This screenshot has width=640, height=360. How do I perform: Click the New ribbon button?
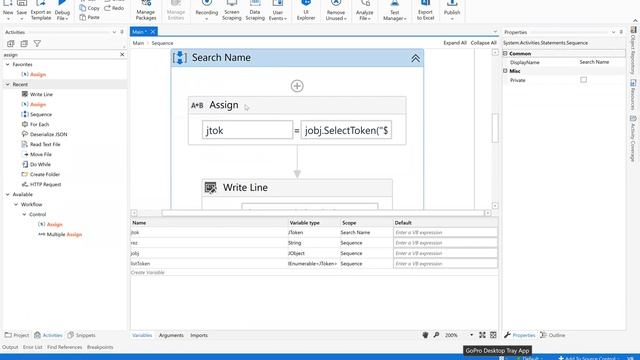(8, 9)
